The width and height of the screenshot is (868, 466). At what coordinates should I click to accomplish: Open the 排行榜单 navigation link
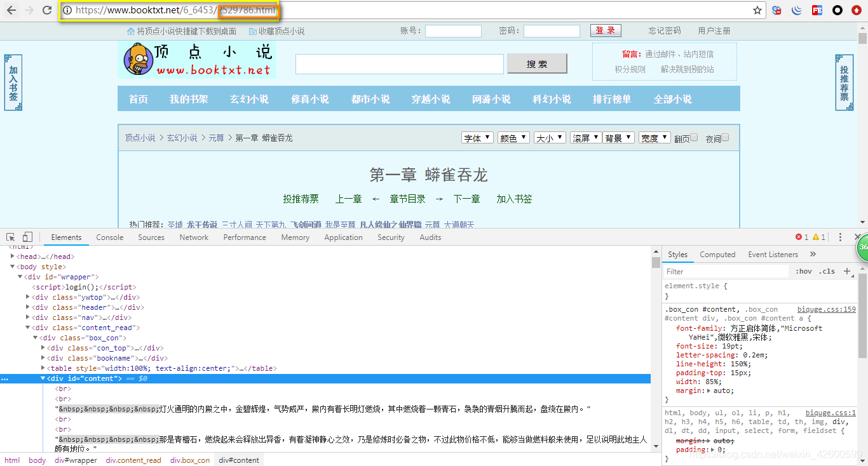tap(612, 99)
